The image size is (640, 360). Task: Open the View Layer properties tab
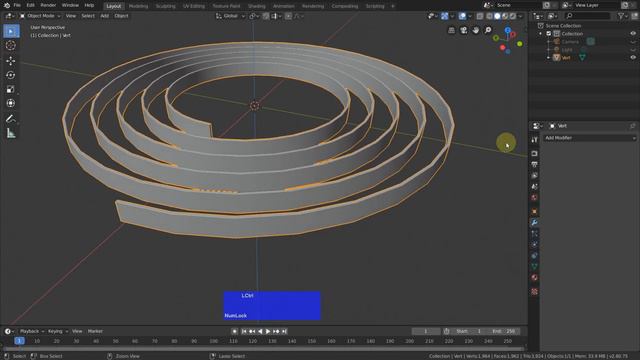click(534, 176)
